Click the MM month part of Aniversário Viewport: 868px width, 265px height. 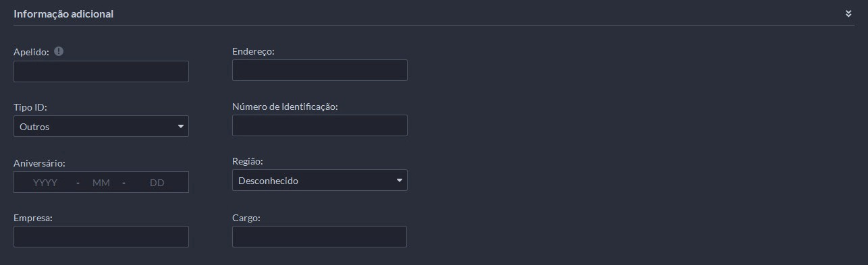[x=101, y=183]
